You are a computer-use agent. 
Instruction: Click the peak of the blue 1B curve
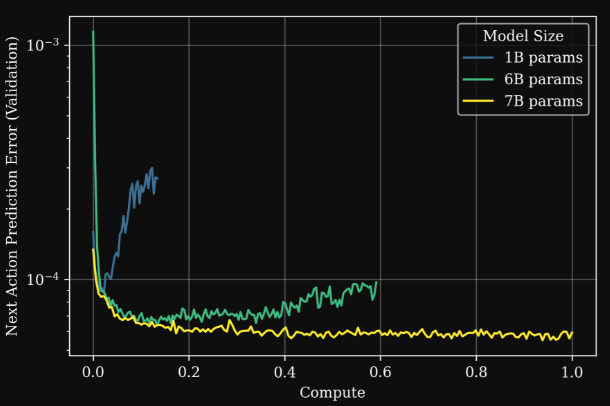click(152, 168)
